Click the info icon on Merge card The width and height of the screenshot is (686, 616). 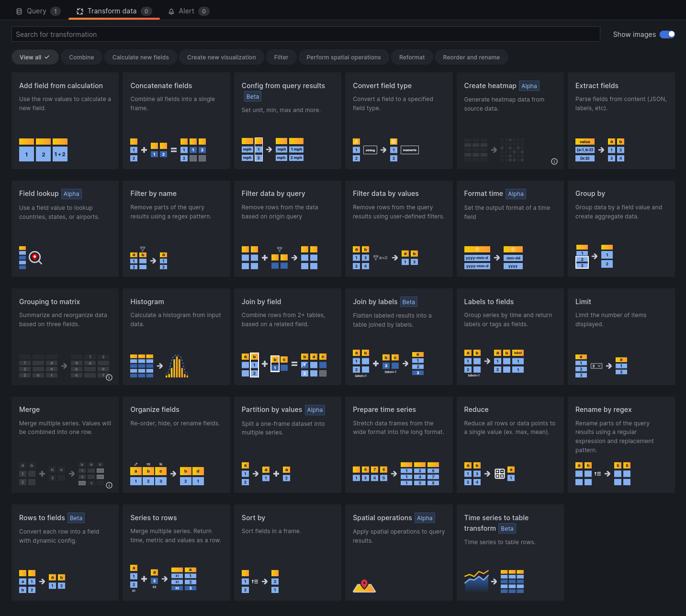[x=109, y=485]
